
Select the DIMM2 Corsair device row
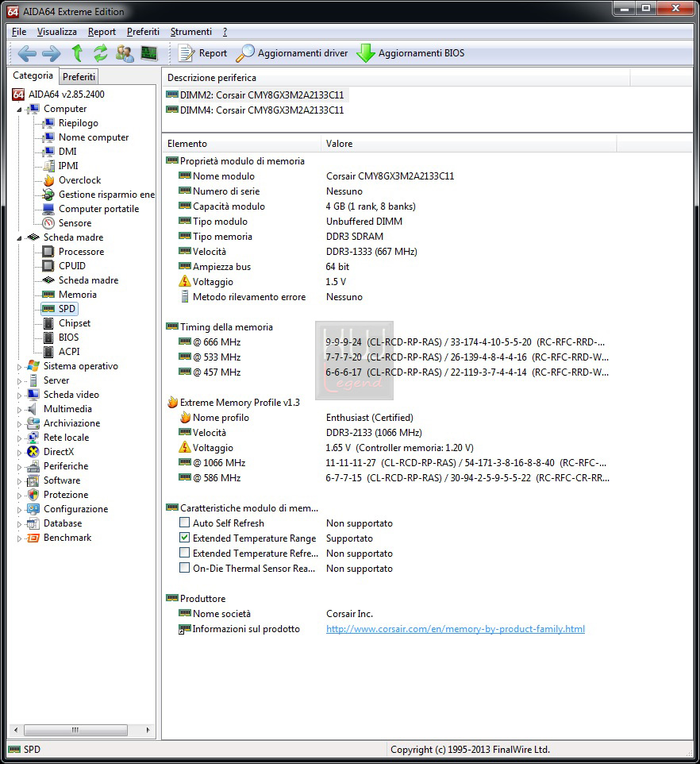[256, 95]
